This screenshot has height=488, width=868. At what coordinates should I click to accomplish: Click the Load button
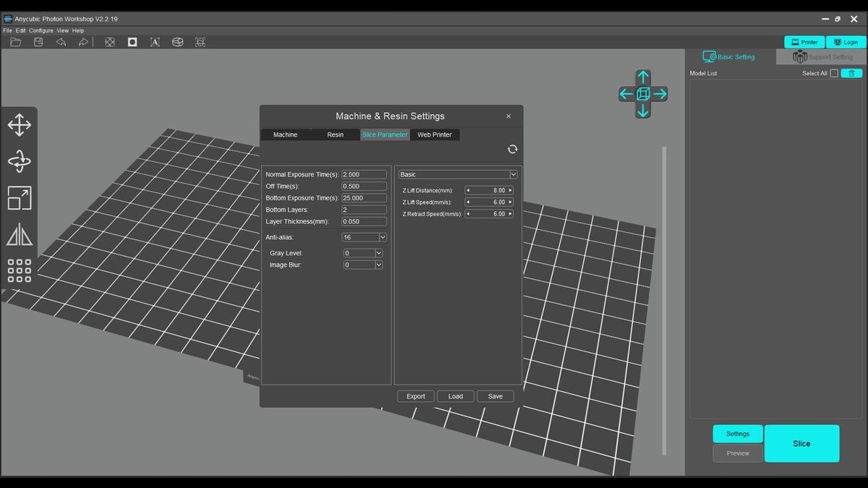[x=456, y=396]
